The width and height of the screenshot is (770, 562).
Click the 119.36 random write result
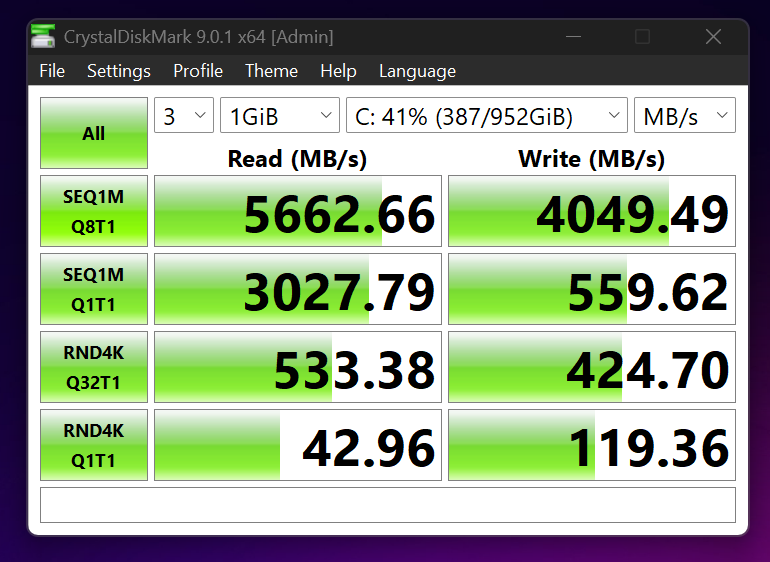[591, 446]
